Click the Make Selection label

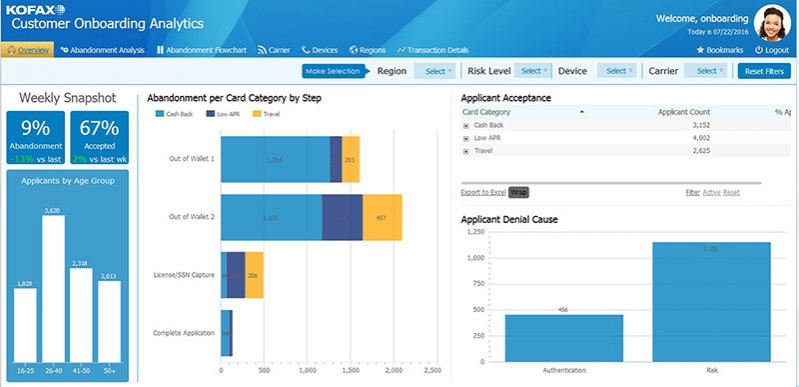coord(334,71)
